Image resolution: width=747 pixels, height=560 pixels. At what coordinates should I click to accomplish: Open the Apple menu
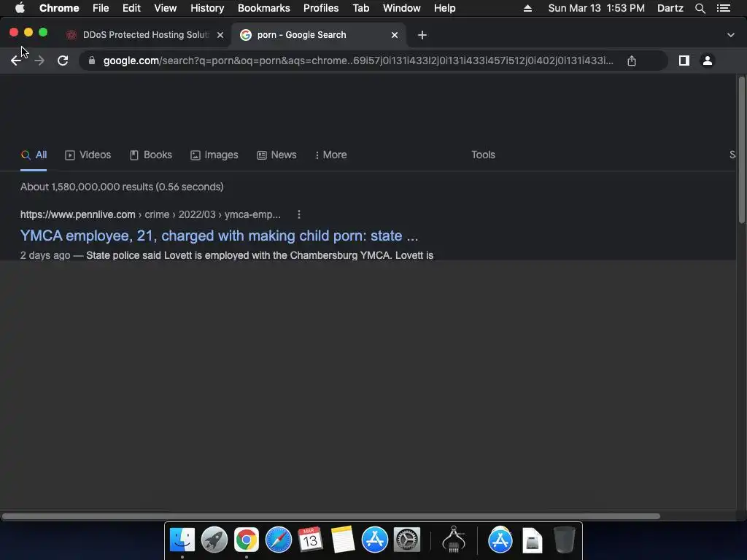coord(20,8)
